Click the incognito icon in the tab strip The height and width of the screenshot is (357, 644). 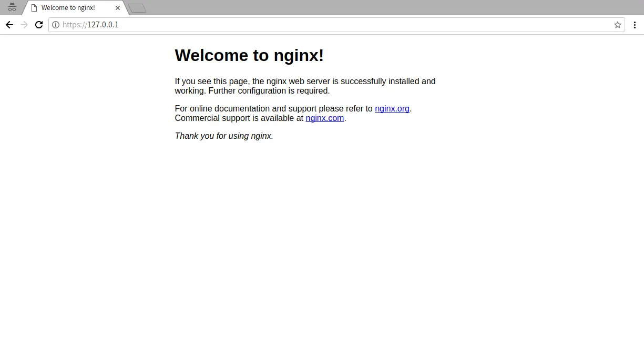pos(12,7)
